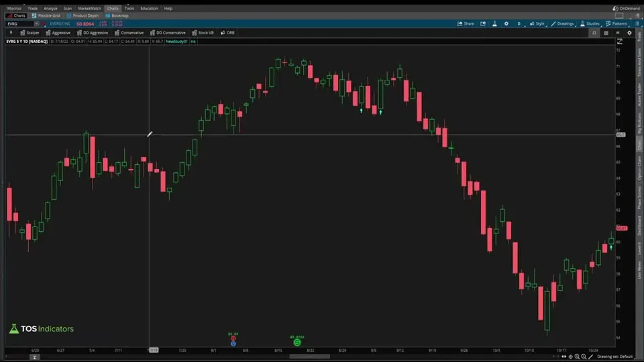Apply the Stock VB study set
This screenshot has height=362, width=644.
pyautogui.click(x=203, y=33)
